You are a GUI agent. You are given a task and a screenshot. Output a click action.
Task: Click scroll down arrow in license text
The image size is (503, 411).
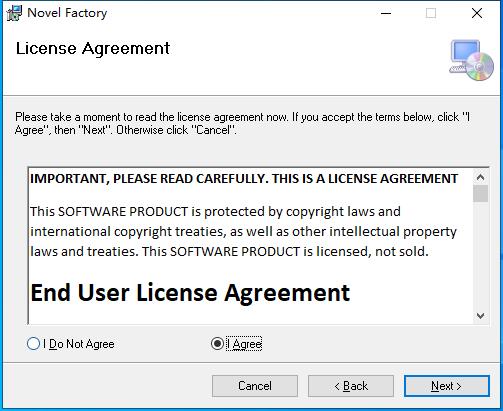[480, 315]
